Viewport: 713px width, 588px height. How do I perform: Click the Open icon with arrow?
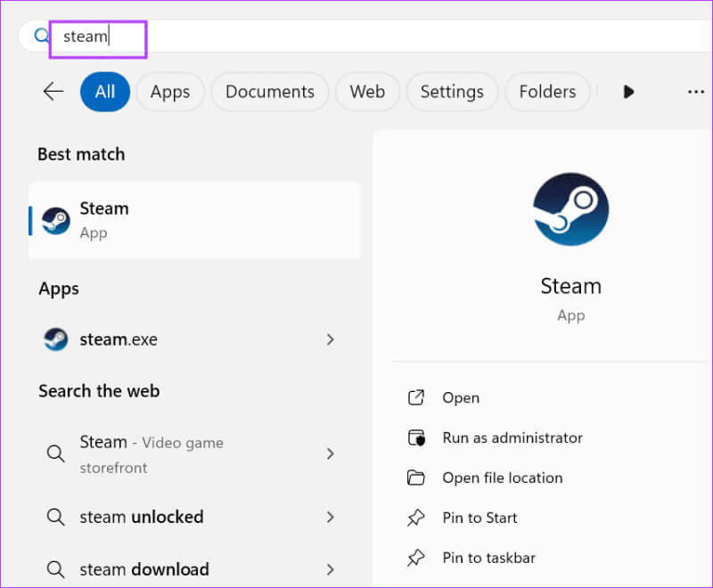(x=416, y=398)
